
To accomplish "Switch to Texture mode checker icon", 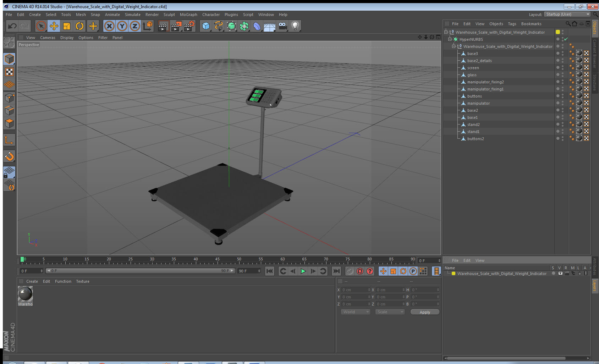I will pyautogui.click(x=9, y=72).
